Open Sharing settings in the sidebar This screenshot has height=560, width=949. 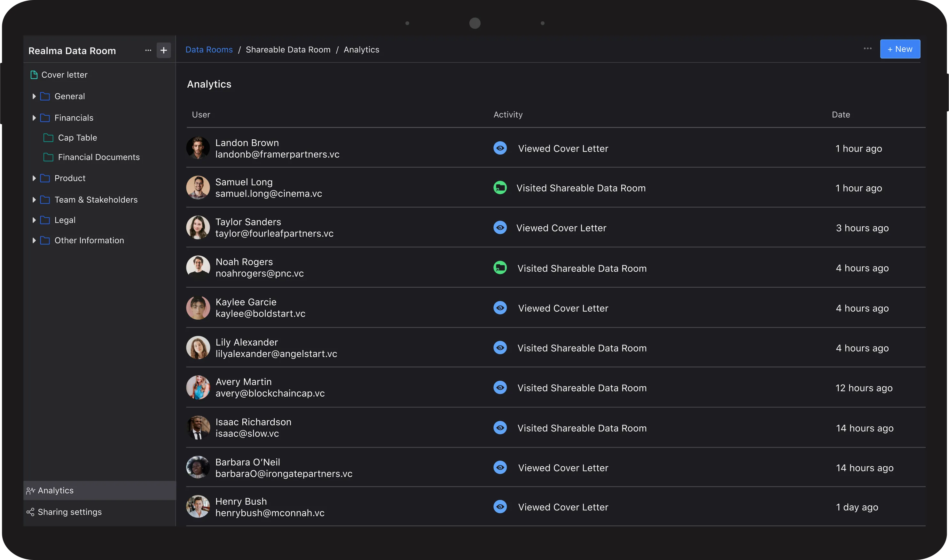pyautogui.click(x=69, y=512)
